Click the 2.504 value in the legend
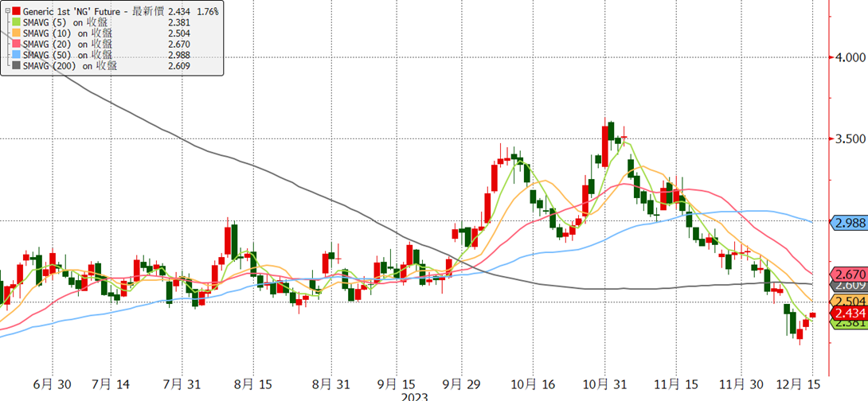 coord(179,33)
